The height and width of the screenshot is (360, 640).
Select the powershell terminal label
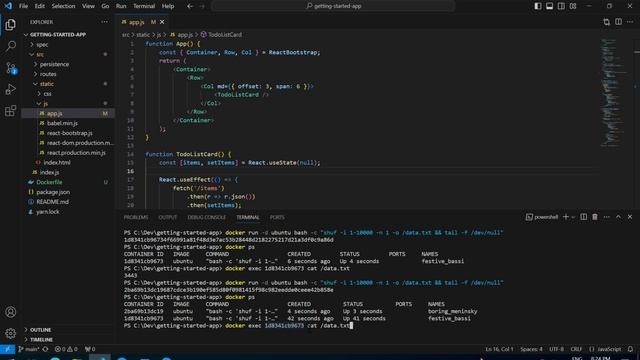[542, 217]
